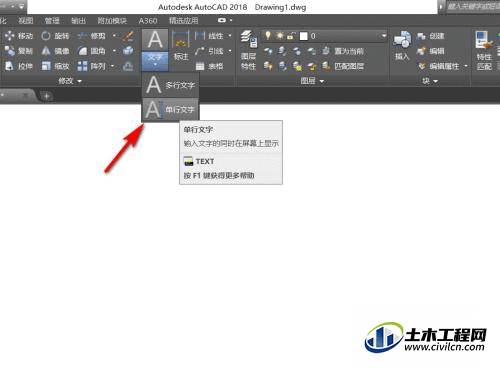
Task: Click the Mirror (镜像) tool icon
Action: [46, 51]
